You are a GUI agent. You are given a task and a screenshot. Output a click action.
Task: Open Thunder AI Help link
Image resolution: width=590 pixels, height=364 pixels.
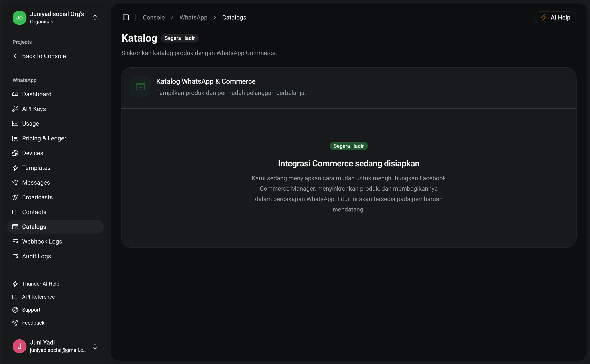(x=56, y=284)
